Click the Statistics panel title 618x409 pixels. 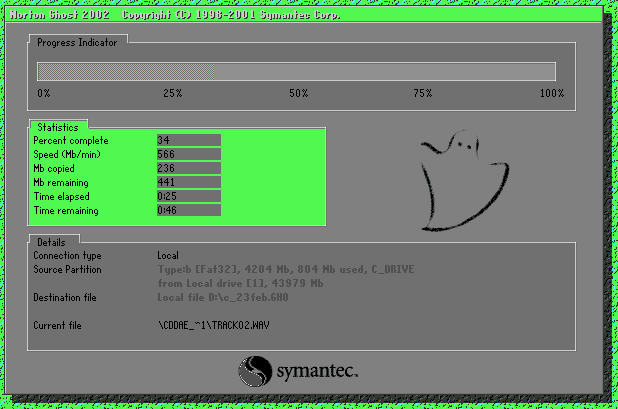coord(58,127)
